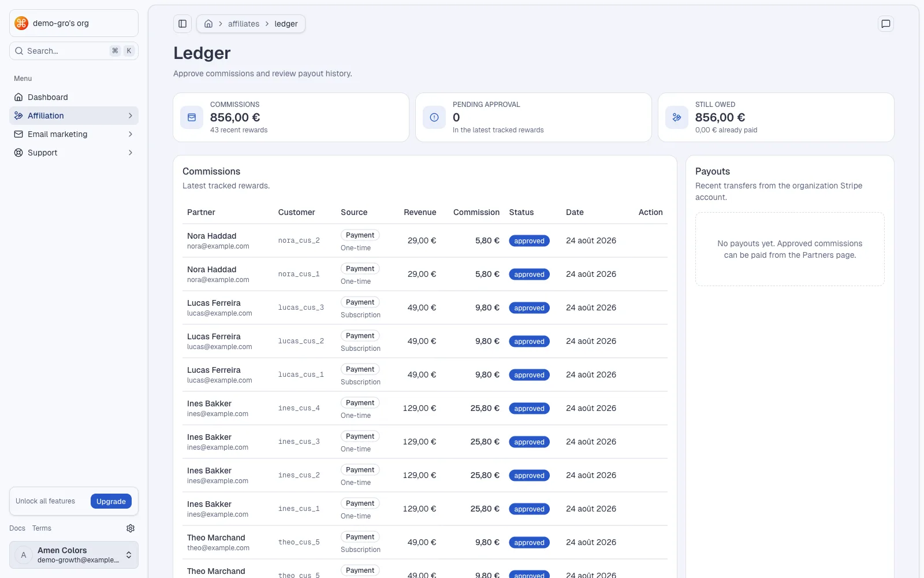This screenshot has width=924, height=578.
Task: Click the Commission column header
Action: pyautogui.click(x=476, y=212)
